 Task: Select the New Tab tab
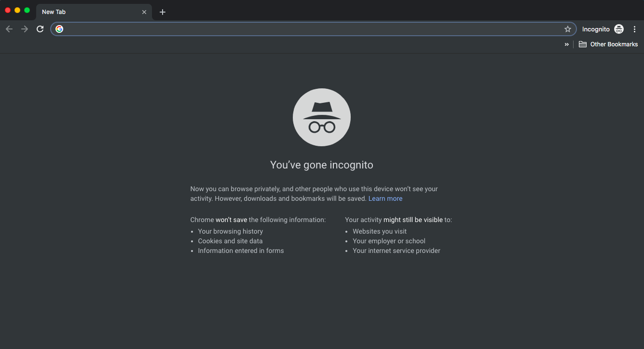[94, 12]
